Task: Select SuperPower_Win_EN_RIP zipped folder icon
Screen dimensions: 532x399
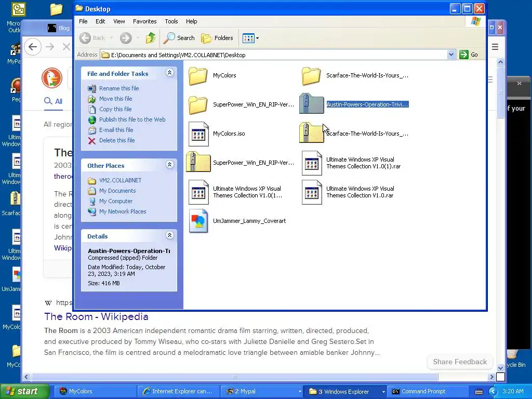Action: tap(198, 162)
